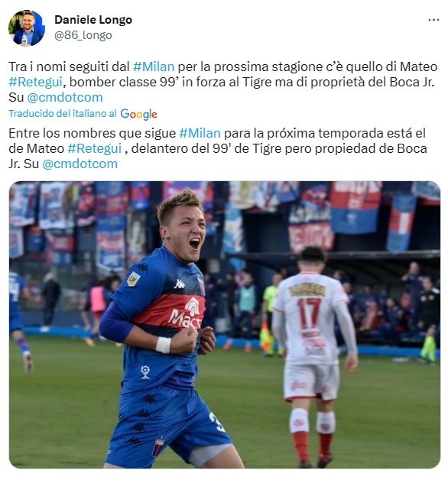Open the attached photo of celebrating player
Viewport: 448px width, 480px height.
point(225,325)
